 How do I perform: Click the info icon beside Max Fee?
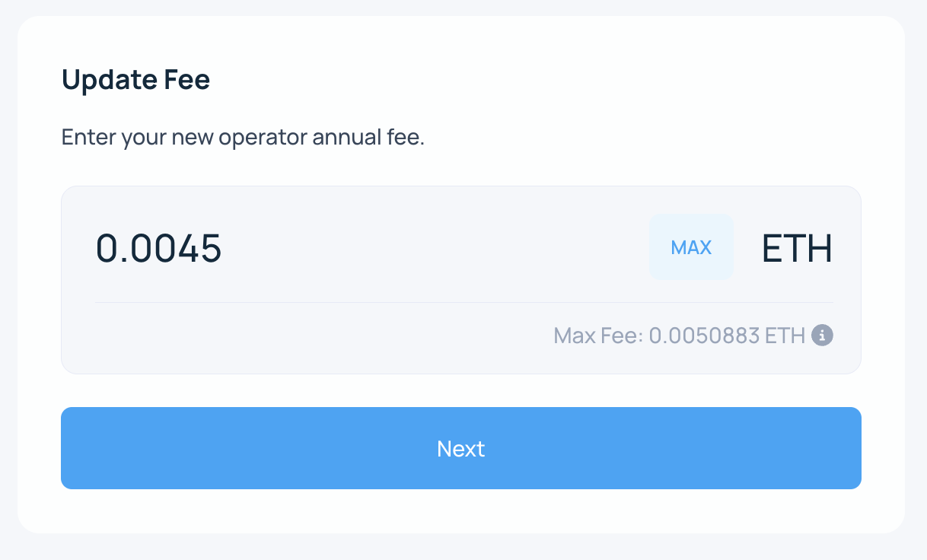pyautogui.click(x=822, y=336)
